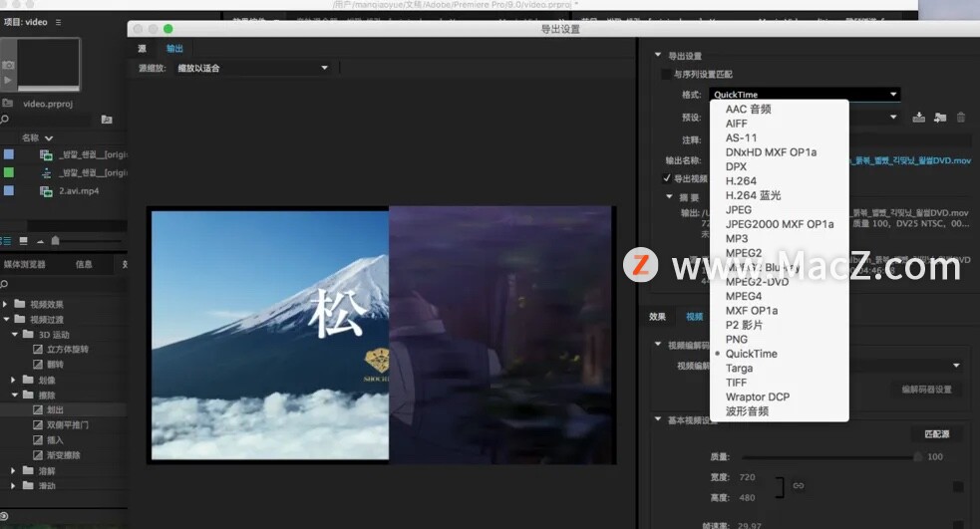Click the small mountain zoom-out icon
Image resolution: width=980 pixels, height=529 pixels.
tap(40, 241)
